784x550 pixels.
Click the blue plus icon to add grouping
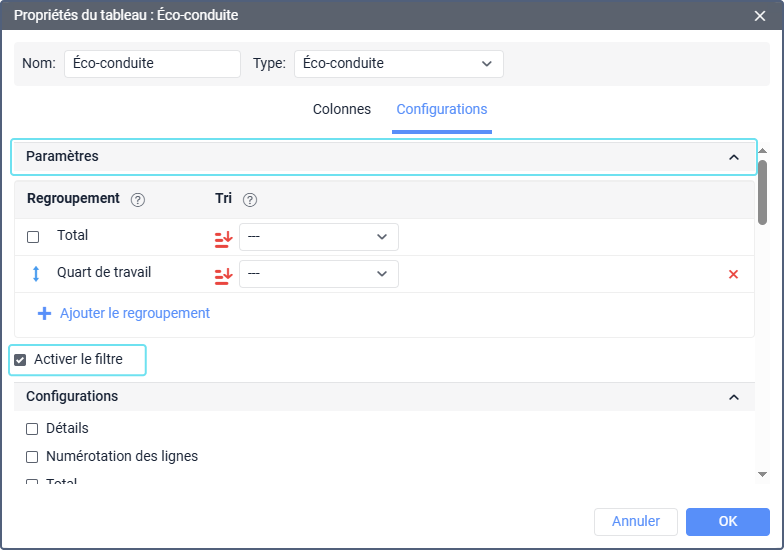coord(44,313)
